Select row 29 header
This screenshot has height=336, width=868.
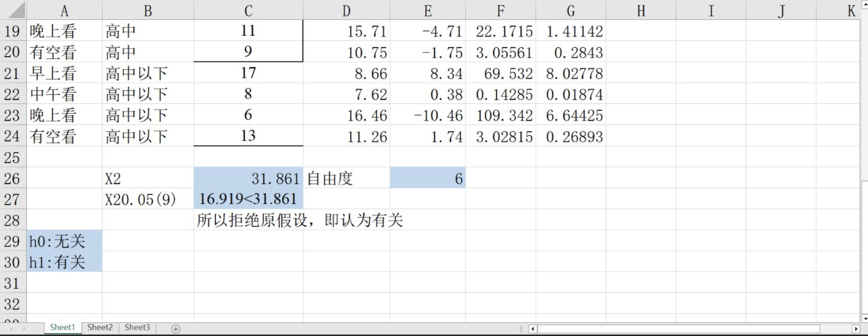pyautogui.click(x=13, y=241)
